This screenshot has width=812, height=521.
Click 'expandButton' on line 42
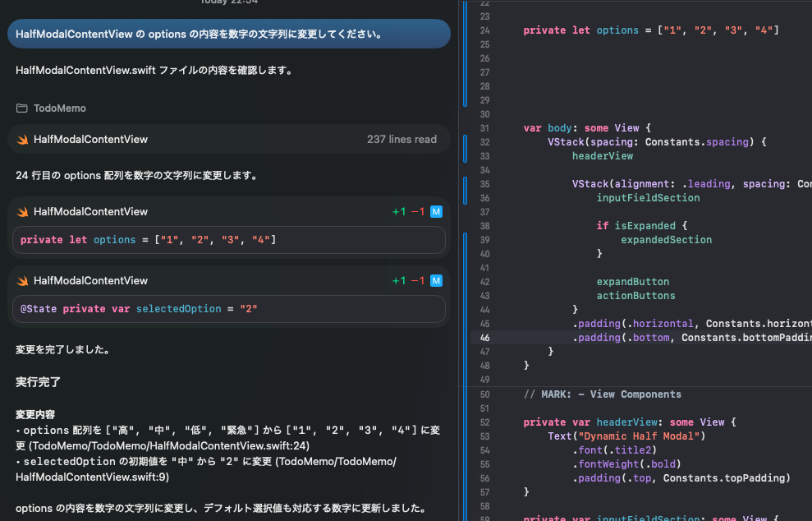pyautogui.click(x=633, y=282)
